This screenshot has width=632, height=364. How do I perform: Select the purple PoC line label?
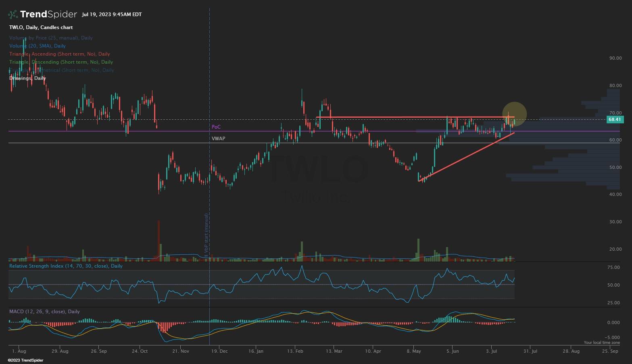pyautogui.click(x=216, y=127)
